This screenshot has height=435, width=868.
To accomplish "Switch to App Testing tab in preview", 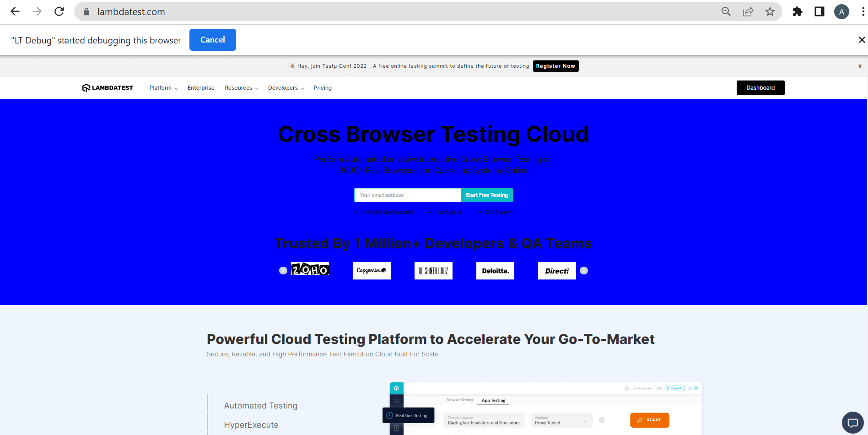I will tap(494, 400).
